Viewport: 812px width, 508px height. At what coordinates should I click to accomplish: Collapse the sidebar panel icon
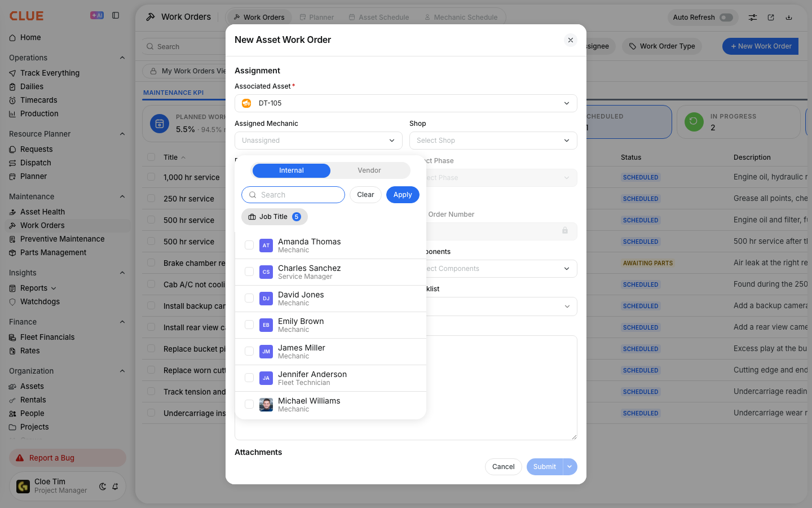click(x=116, y=15)
